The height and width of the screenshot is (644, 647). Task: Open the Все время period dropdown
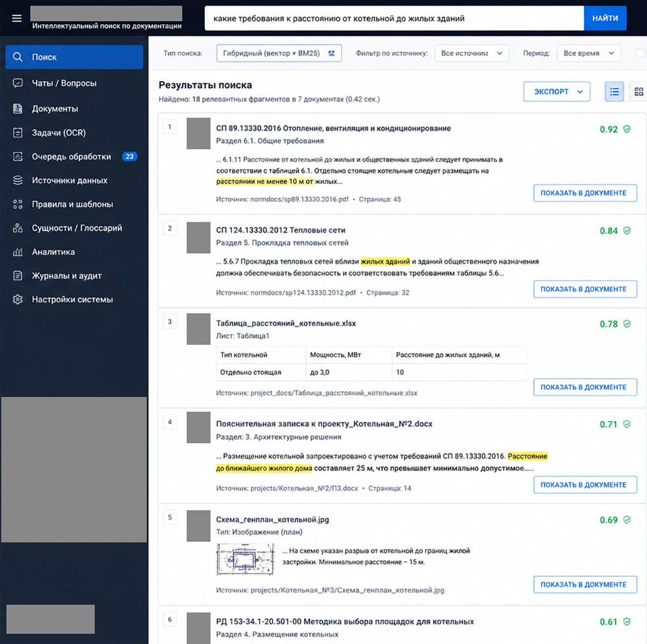tap(588, 53)
